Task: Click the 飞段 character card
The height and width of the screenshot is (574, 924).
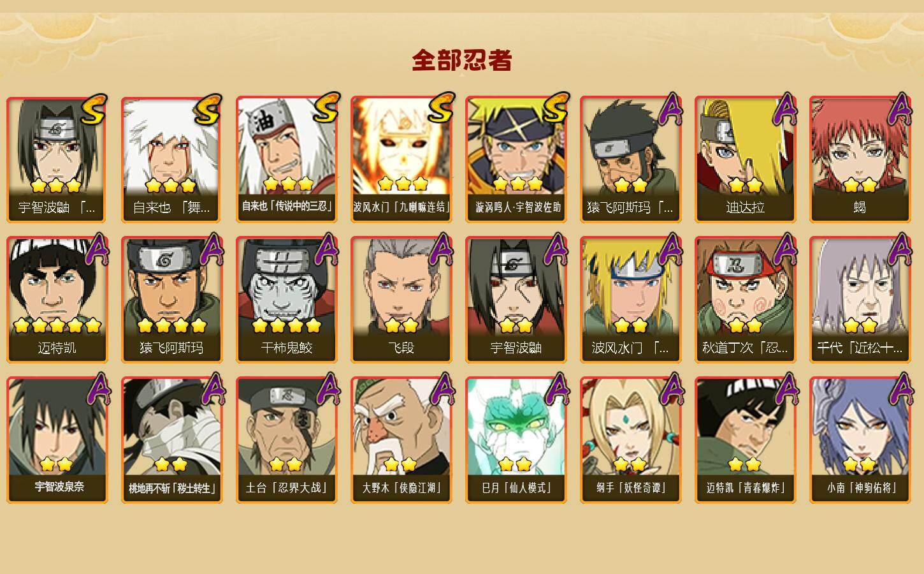Action: point(401,300)
